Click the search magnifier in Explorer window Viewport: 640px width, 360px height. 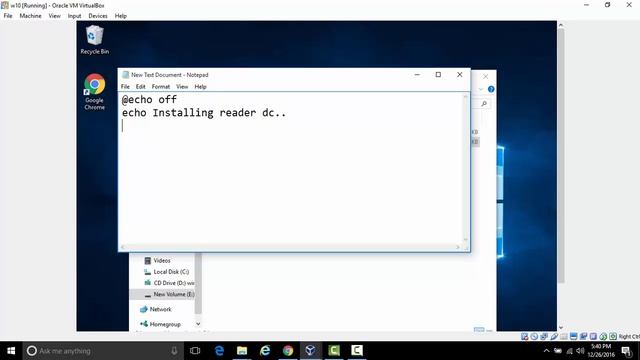point(484,104)
